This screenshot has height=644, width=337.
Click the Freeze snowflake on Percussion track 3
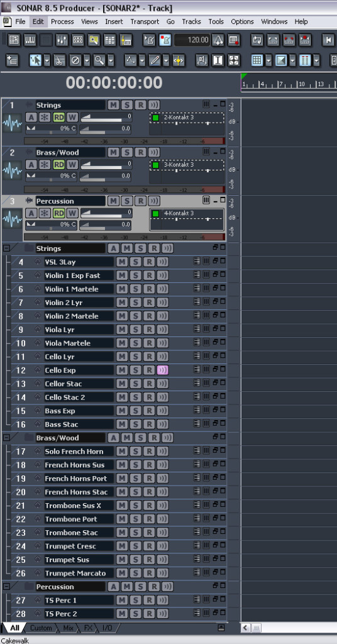point(45,213)
